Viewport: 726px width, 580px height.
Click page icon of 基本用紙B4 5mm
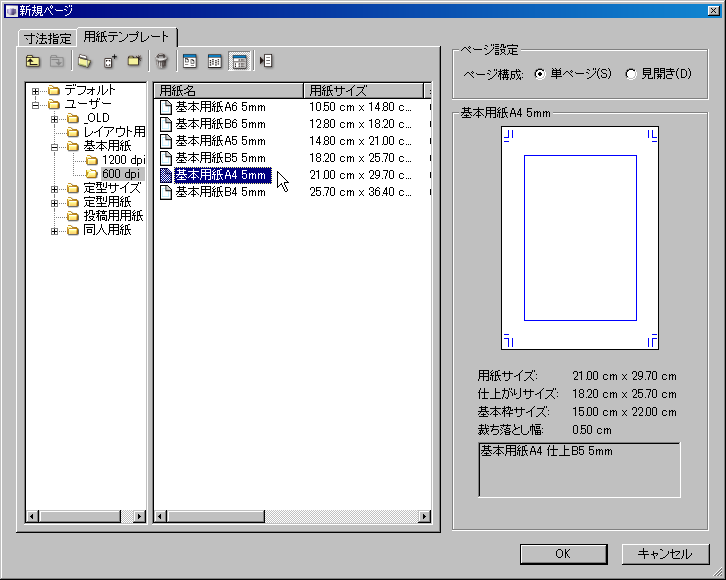[166, 192]
